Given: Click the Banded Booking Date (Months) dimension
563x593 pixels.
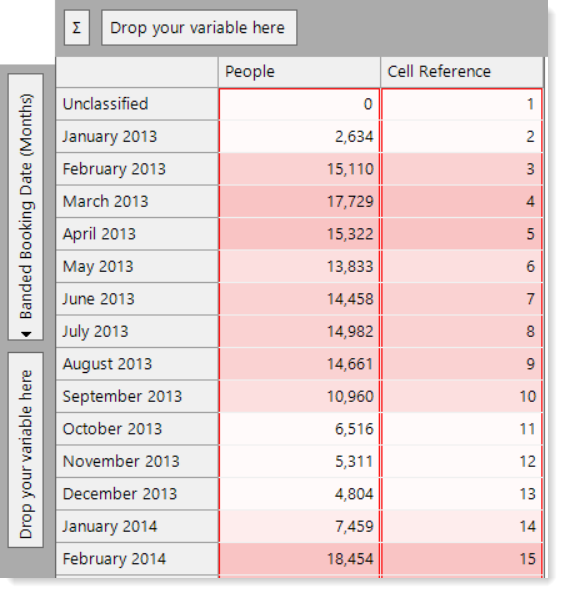Looking at the screenshot, I should click(26, 207).
